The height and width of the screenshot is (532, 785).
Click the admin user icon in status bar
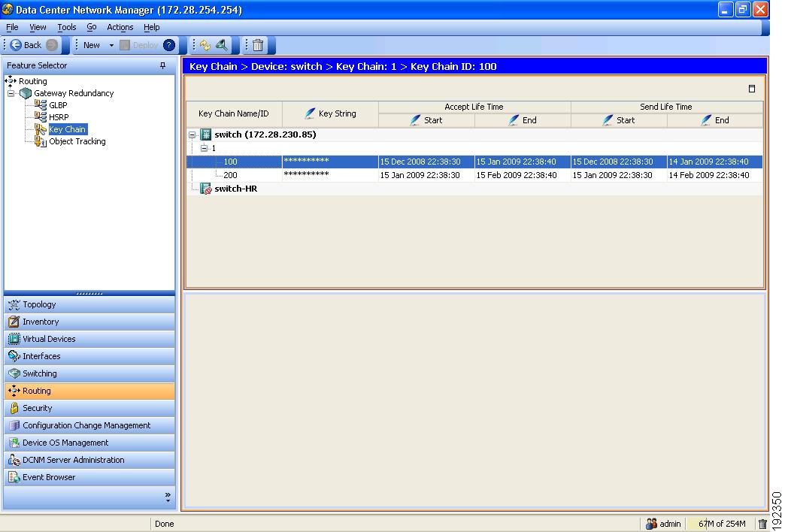(650, 524)
